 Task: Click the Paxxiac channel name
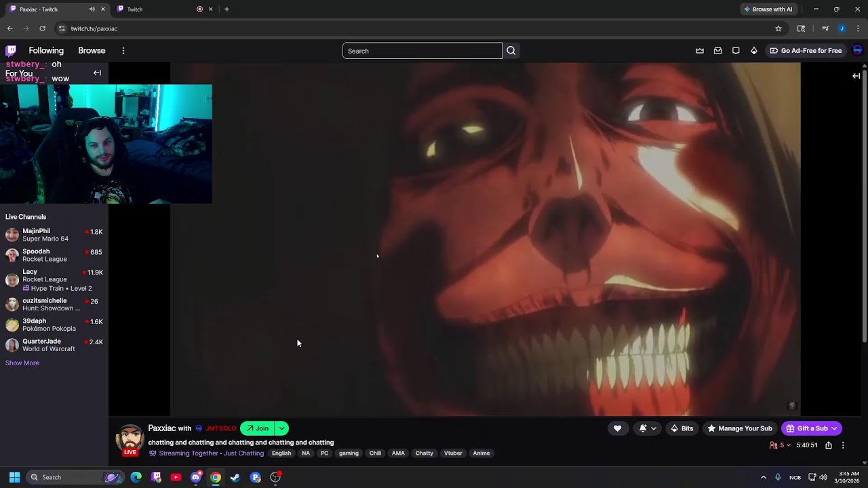coord(162,428)
